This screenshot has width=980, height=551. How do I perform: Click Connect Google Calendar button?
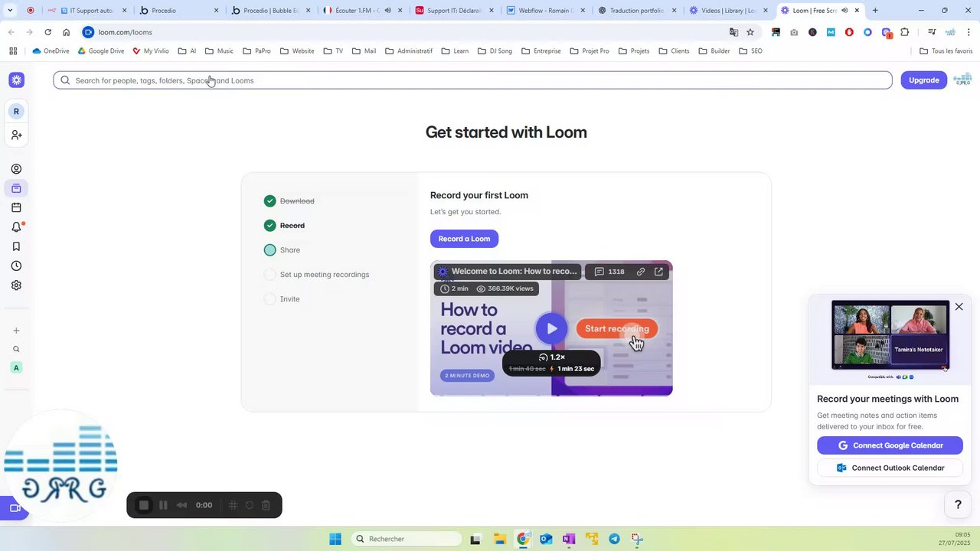coord(890,445)
